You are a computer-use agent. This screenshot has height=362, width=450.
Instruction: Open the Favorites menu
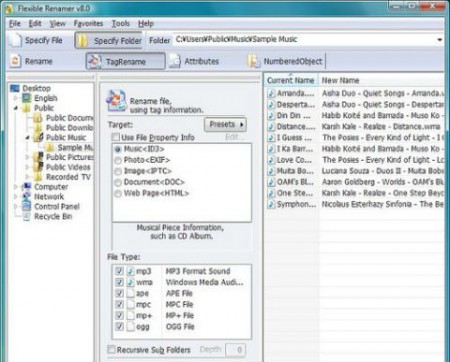(88, 24)
